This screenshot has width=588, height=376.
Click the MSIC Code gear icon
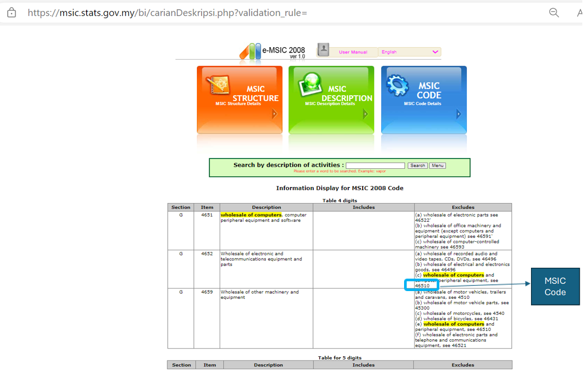point(398,85)
